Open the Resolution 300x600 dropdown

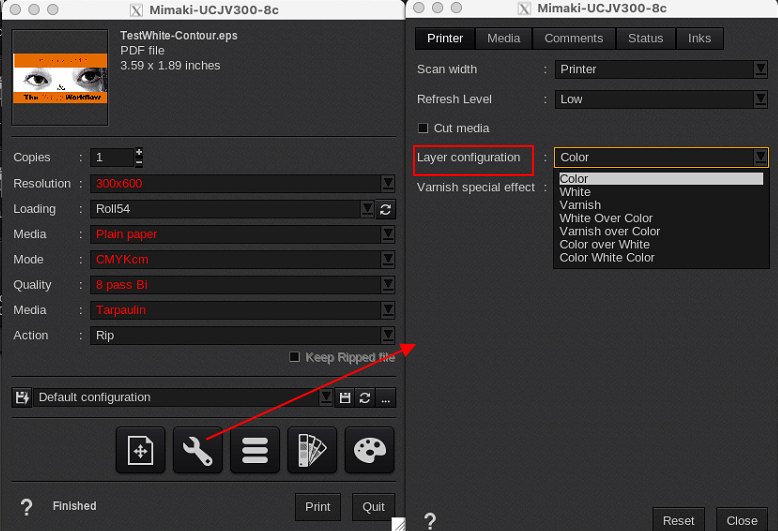click(388, 184)
